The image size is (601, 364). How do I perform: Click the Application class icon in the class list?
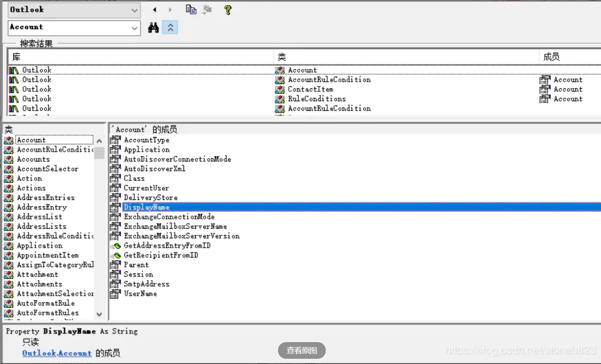point(9,246)
